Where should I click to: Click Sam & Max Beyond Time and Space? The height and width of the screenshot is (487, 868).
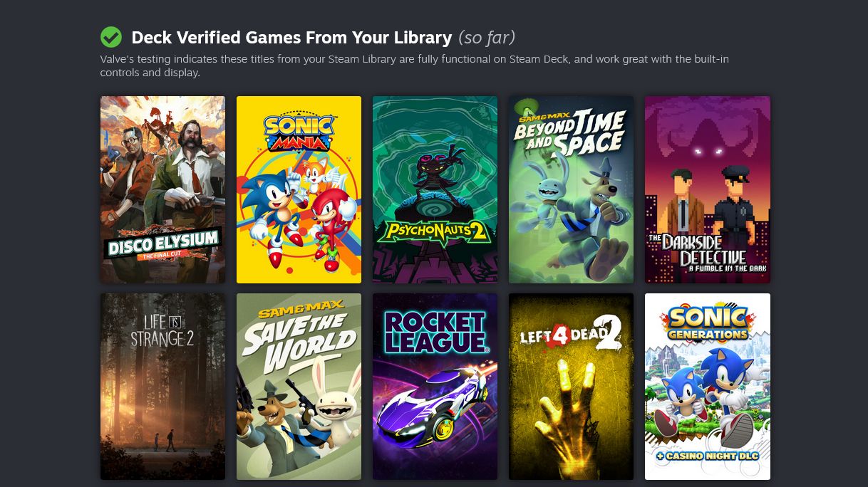point(571,189)
